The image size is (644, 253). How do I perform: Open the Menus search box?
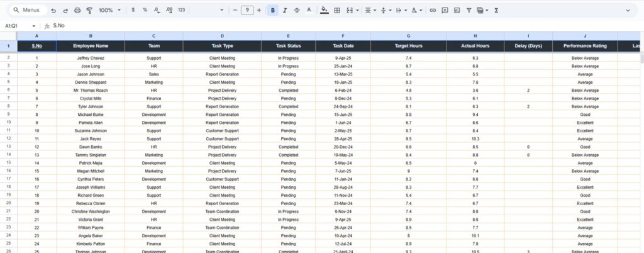tap(27, 10)
